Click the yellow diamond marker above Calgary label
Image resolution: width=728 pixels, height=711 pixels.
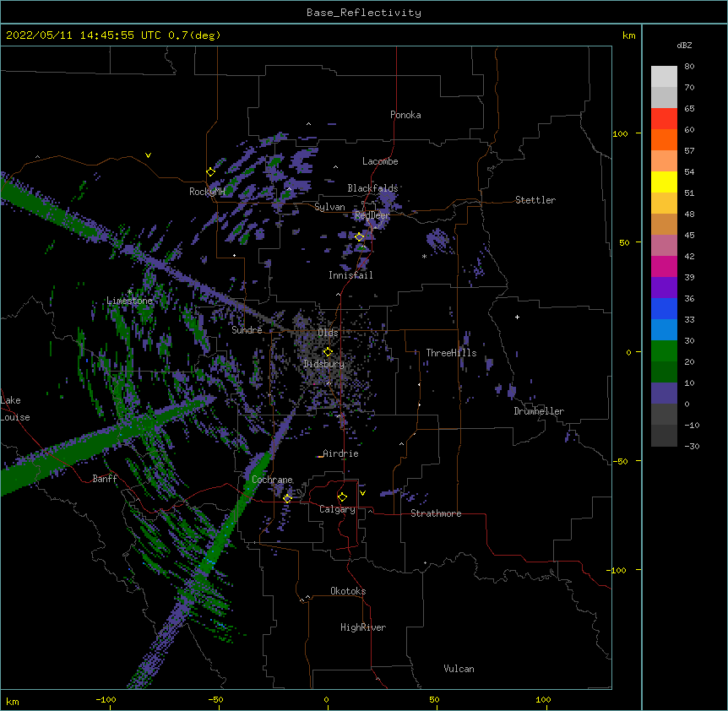click(342, 497)
